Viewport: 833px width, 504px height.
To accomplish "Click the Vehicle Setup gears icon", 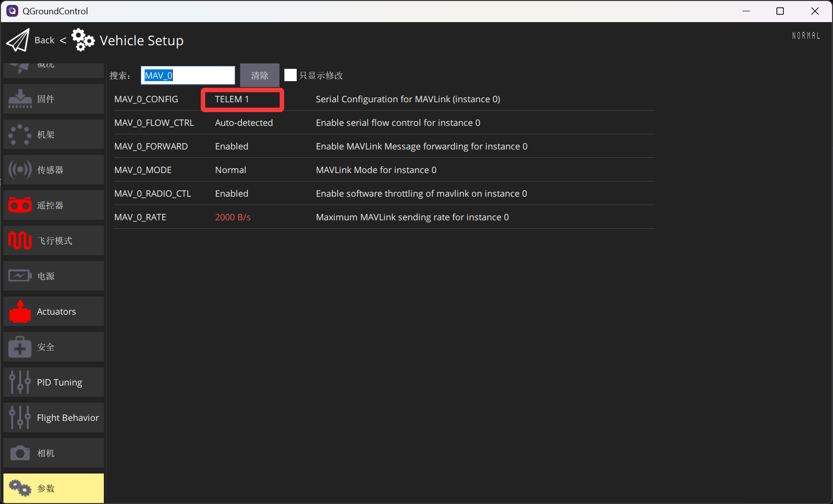I will point(83,40).
